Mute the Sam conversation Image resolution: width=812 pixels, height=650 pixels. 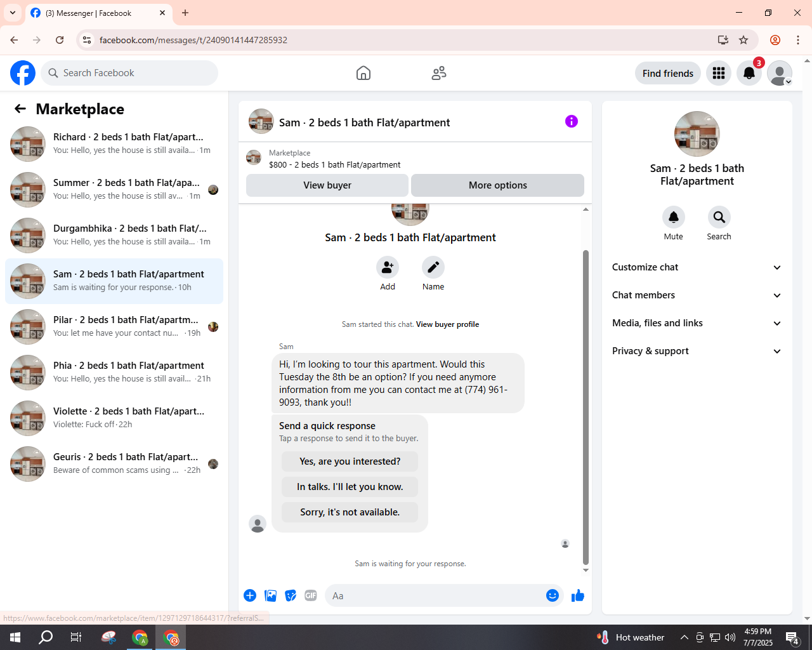point(674,217)
